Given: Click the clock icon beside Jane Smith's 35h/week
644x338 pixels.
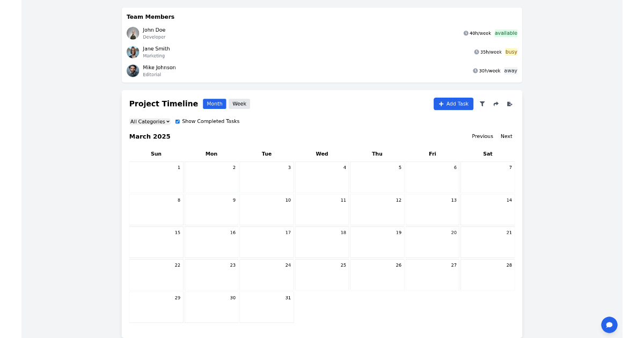Looking at the screenshot, I should 476,52.
